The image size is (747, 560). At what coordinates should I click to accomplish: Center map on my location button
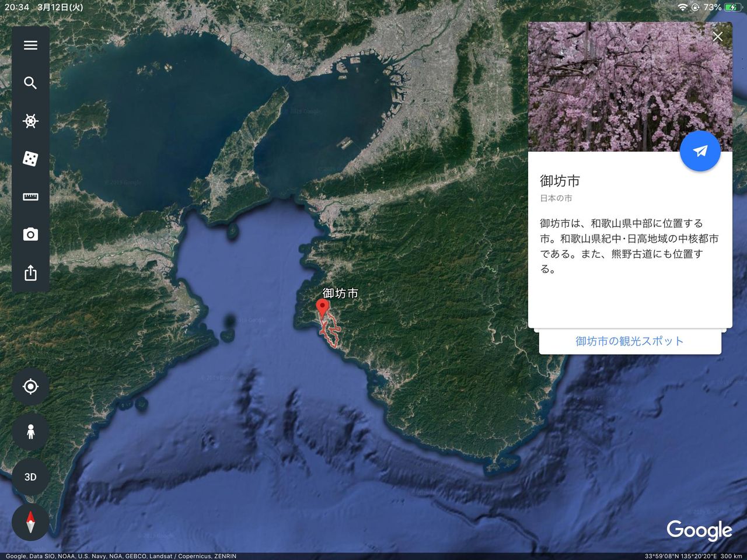(30, 386)
